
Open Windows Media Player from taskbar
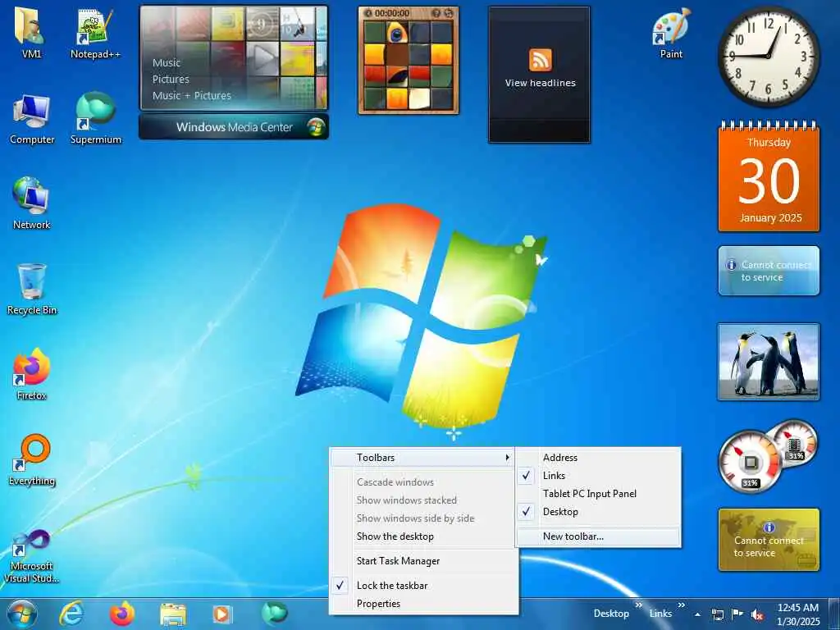[x=221, y=614]
